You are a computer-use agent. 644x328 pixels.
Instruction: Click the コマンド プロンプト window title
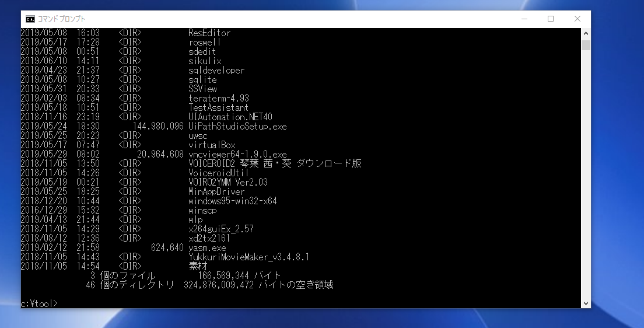pyautogui.click(x=62, y=19)
